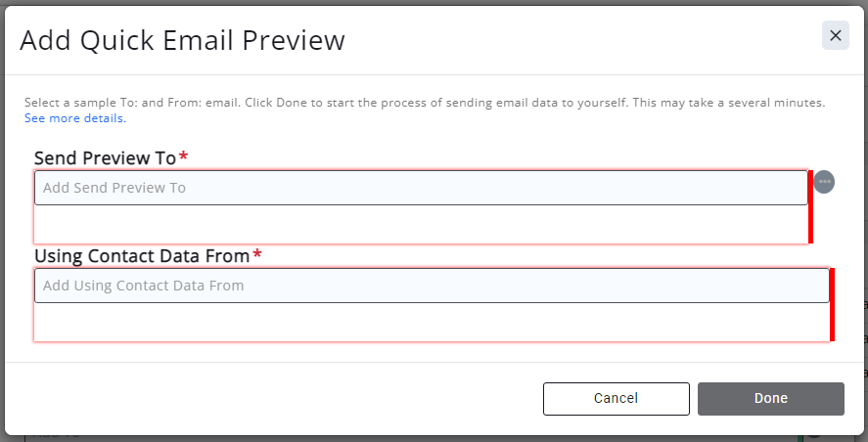
Task: Click the red asterisk after Send Preview To
Action: coord(183,157)
